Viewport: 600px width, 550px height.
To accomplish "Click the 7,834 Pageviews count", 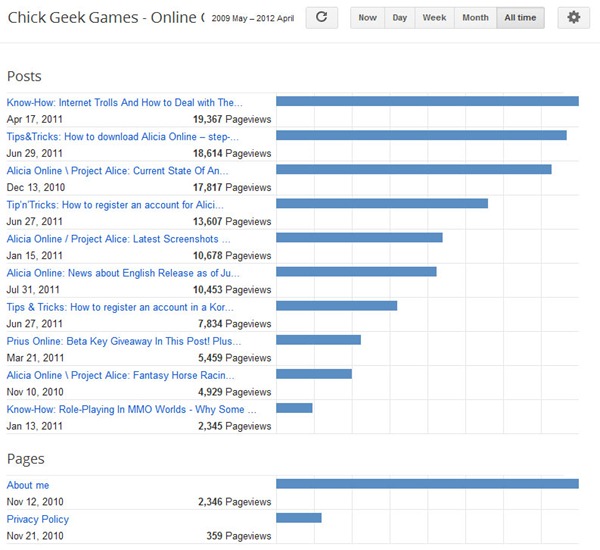I will click(235, 324).
